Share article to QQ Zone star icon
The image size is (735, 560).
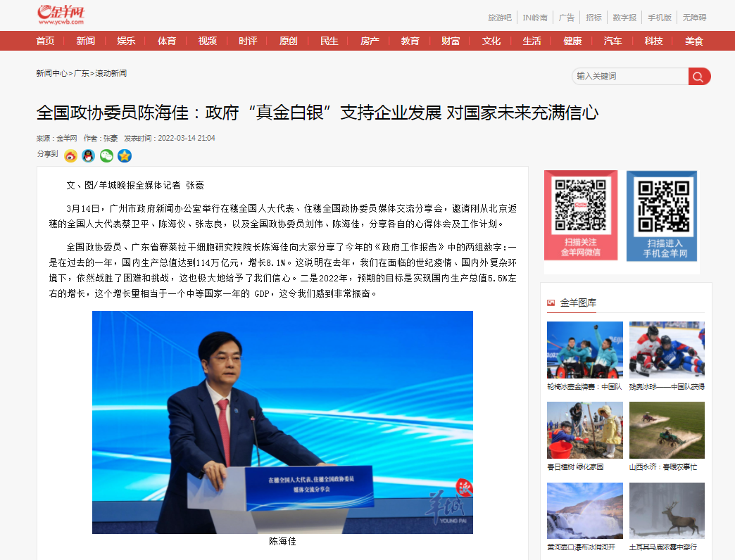coord(125,155)
